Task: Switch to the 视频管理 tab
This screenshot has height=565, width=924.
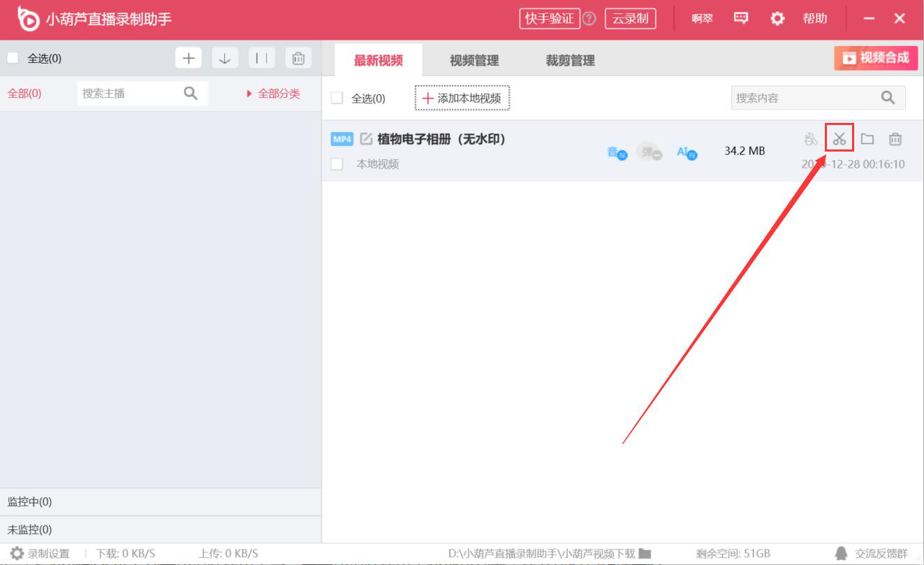Action: pyautogui.click(x=474, y=61)
